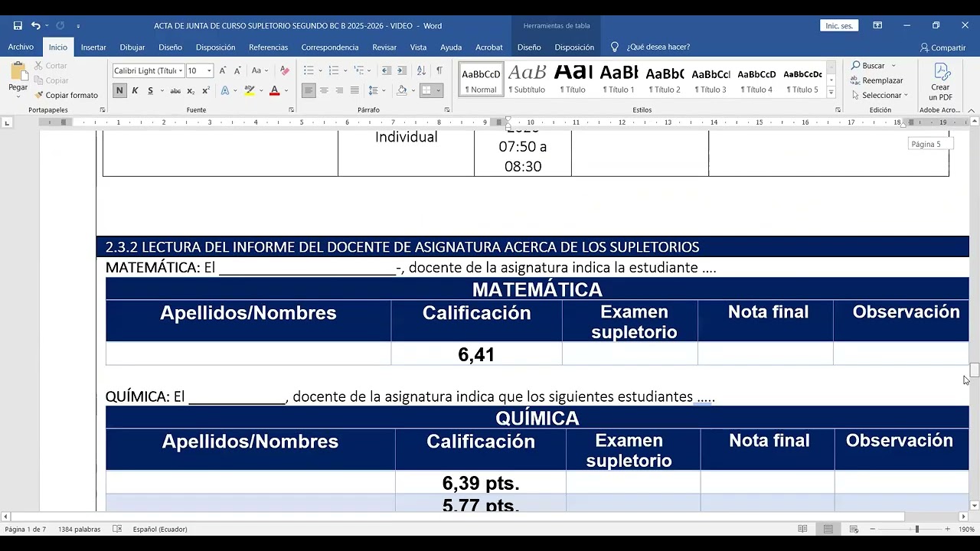
Task: Toggle underline (S) formatting
Action: pos(150,90)
